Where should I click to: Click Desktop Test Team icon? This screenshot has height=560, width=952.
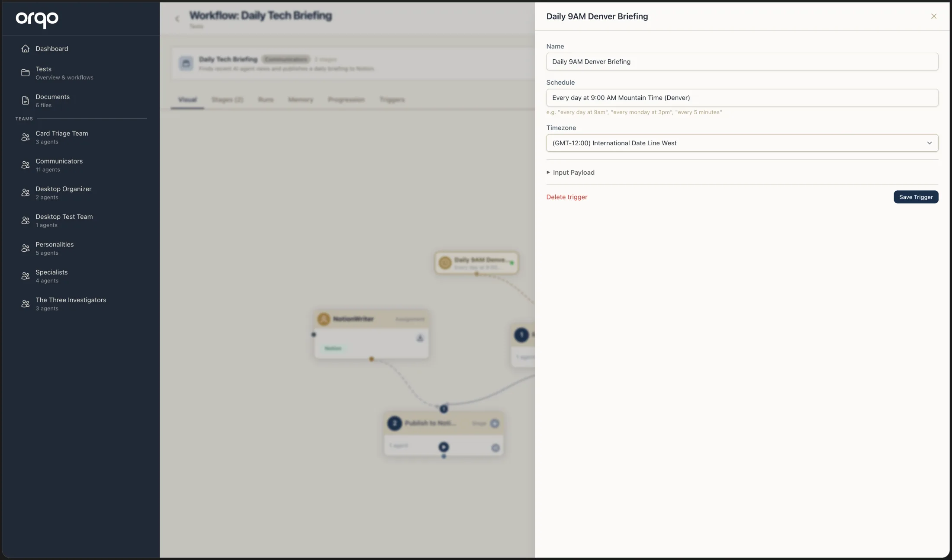pyautogui.click(x=26, y=220)
